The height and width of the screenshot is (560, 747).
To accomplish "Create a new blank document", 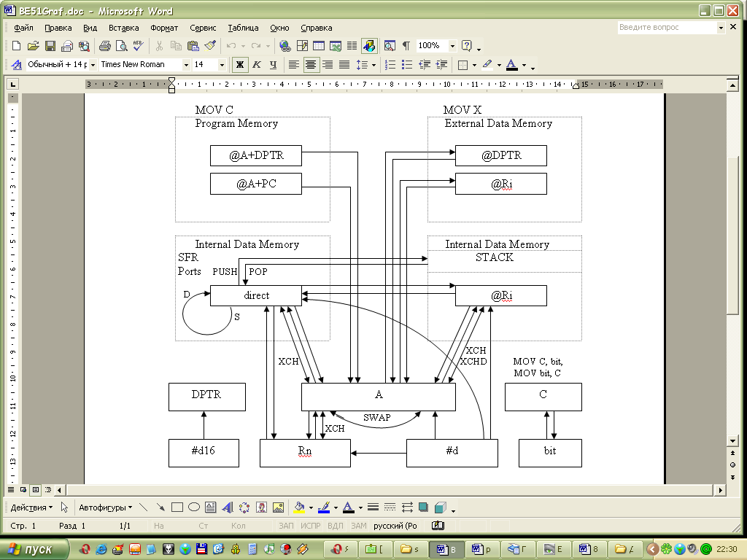I will [16, 46].
